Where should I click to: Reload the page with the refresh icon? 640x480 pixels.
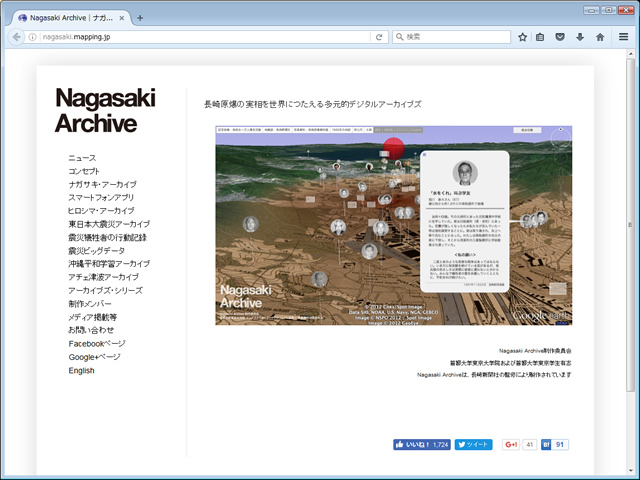coord(379,37)
